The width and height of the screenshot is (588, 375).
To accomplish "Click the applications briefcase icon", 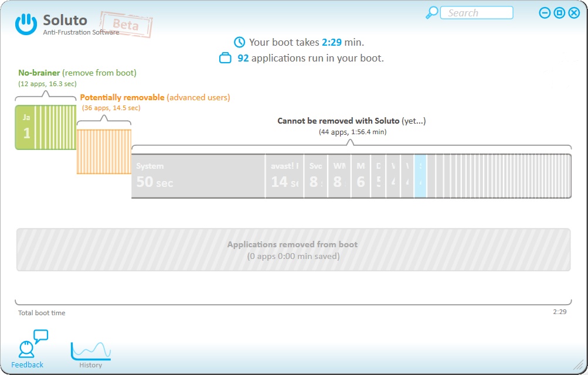I will (225, 58).
